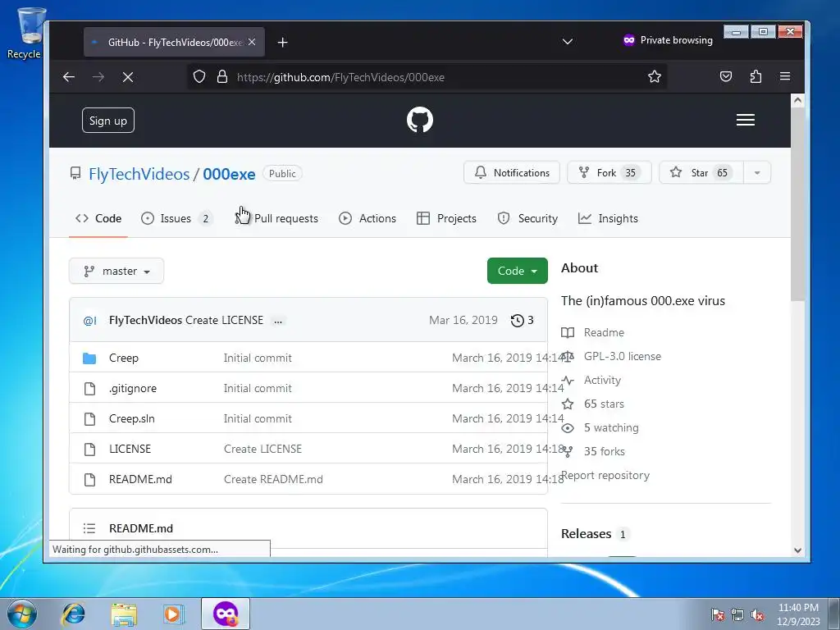
Task: Switch to the Projects tab
Action: tap(447, 218)
